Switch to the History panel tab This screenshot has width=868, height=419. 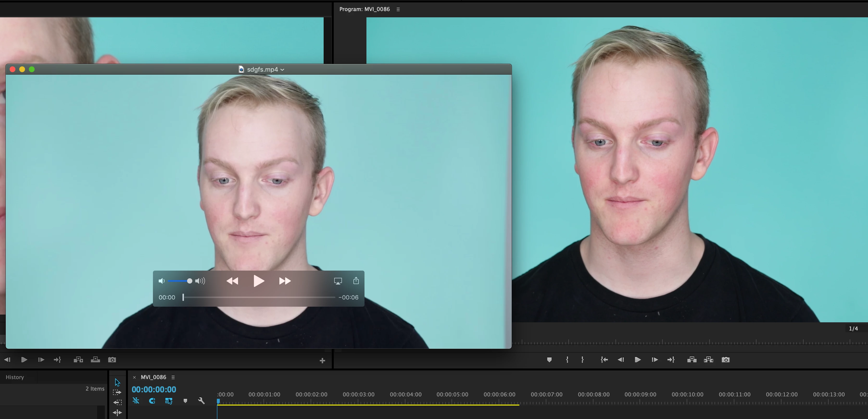point(15,377)
